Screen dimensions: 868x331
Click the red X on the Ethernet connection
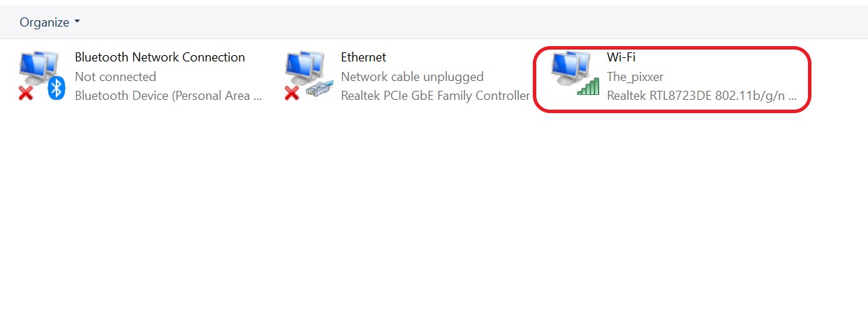[292, 94]
